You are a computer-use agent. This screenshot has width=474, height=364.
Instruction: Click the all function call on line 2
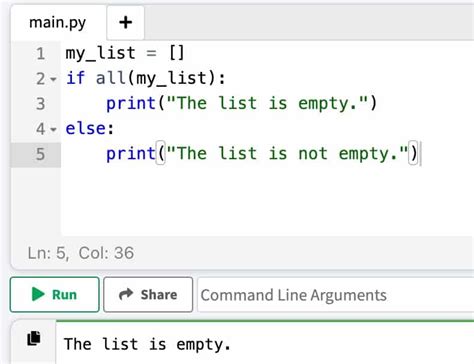110,78
